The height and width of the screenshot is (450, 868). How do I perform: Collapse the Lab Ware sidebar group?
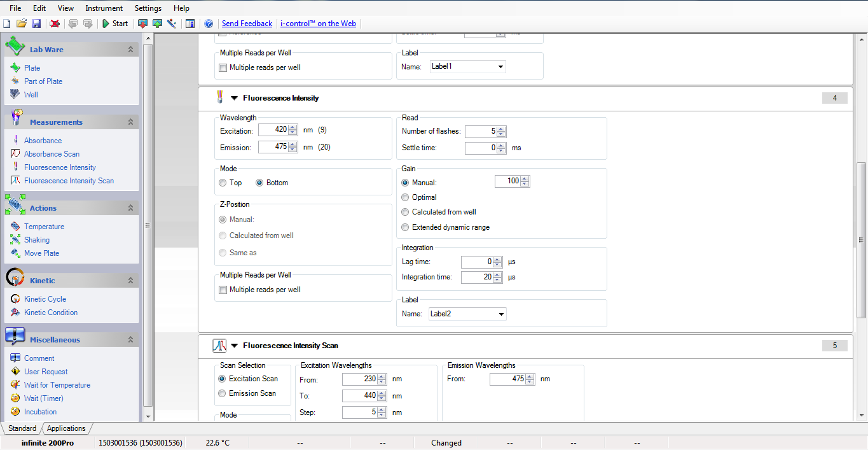pyautogui.click(x=130, y=50)
